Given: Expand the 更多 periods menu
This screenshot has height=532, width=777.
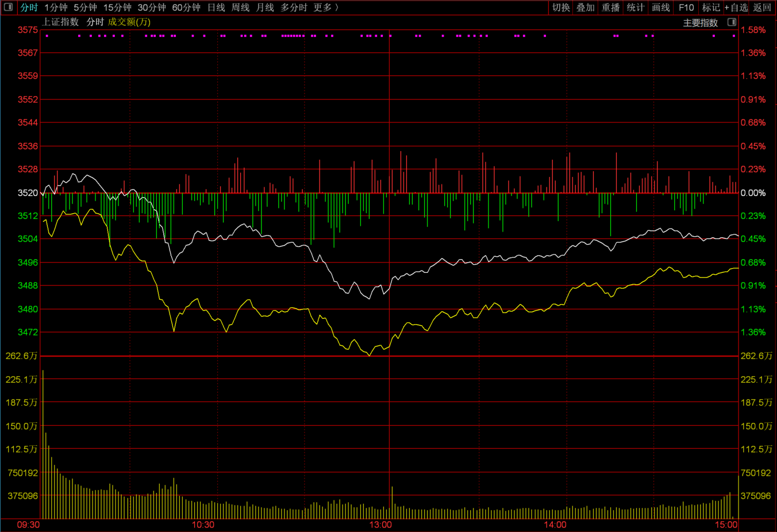Looking at the screenshot, I should [326, 7].
